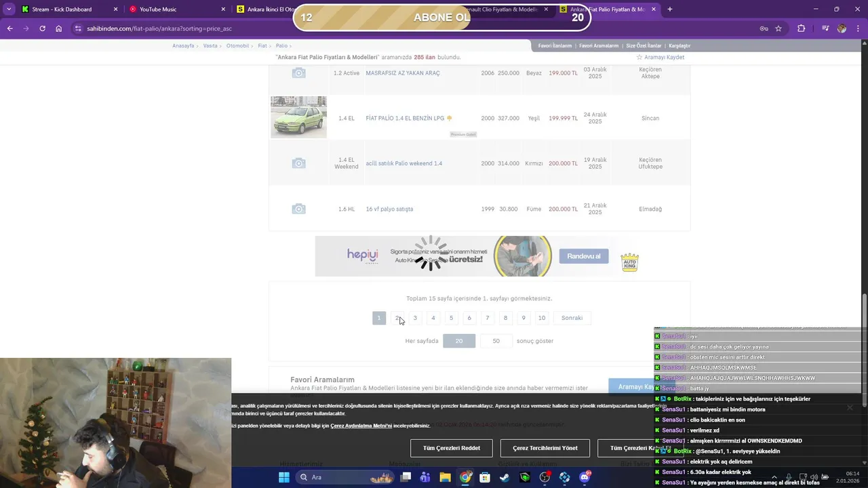Open the browser extensions menu
Viewport: 868px width, 488px height.
coord(802,28)
